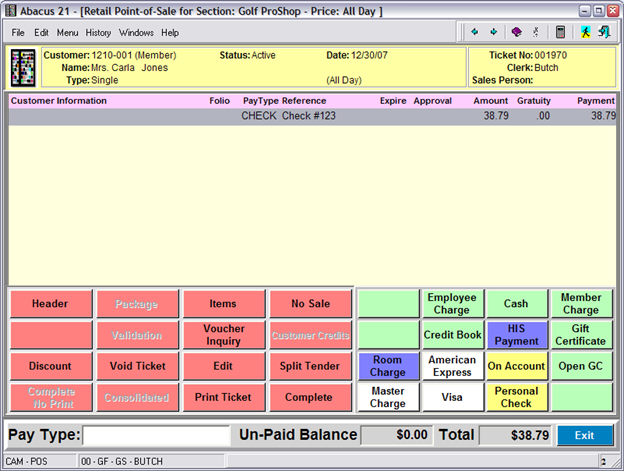Click the left arrow toolbar icon
624x473 pixels.
477,32
